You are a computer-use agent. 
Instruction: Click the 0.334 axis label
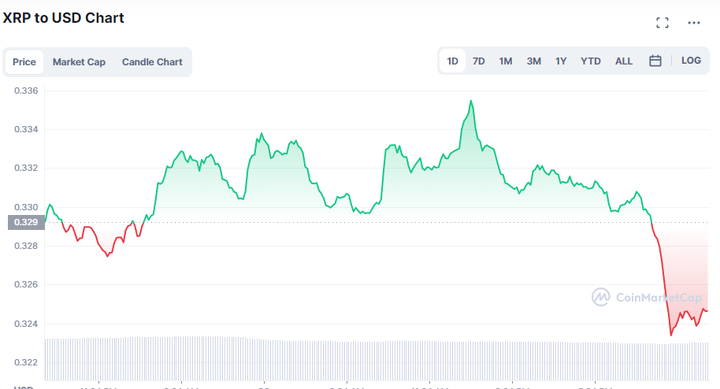[26, 130]
